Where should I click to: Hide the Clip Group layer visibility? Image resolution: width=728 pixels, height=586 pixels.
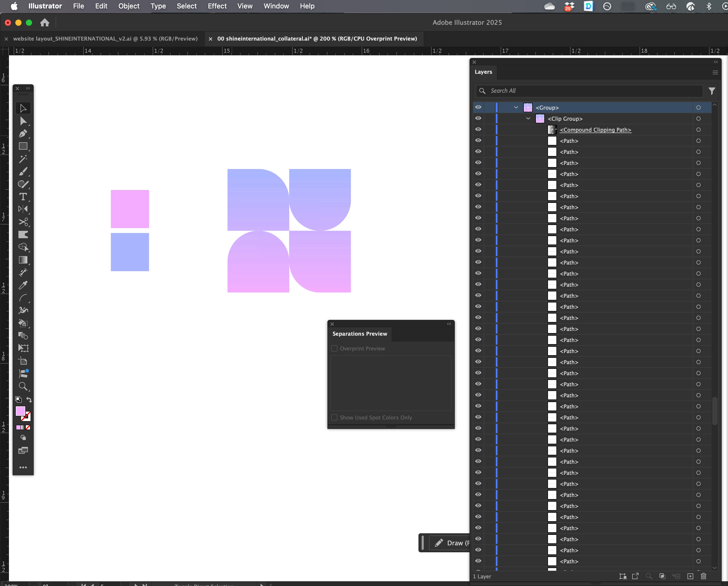(478, 118)
